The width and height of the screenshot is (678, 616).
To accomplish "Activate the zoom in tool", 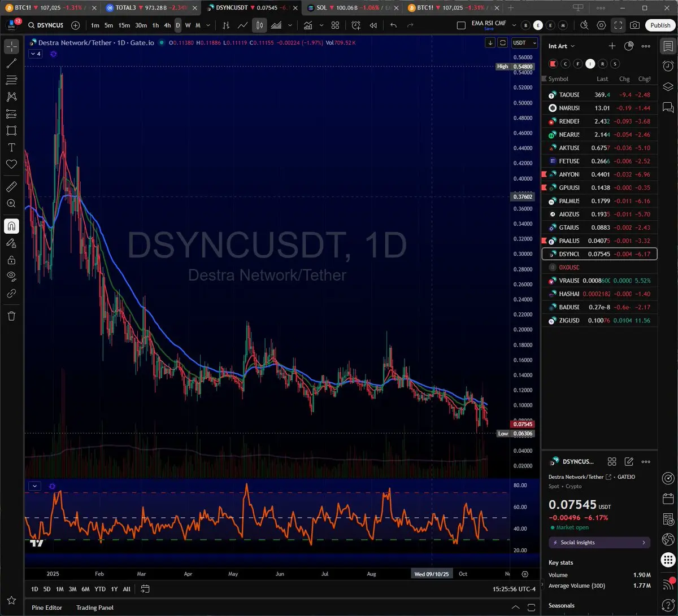I will tap(11, 203).
